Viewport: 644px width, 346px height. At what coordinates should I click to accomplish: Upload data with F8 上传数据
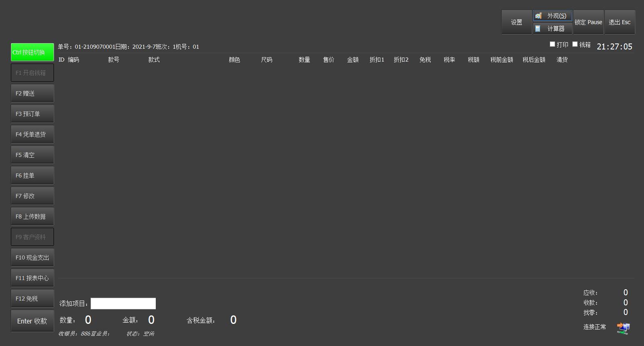point(32,216)
